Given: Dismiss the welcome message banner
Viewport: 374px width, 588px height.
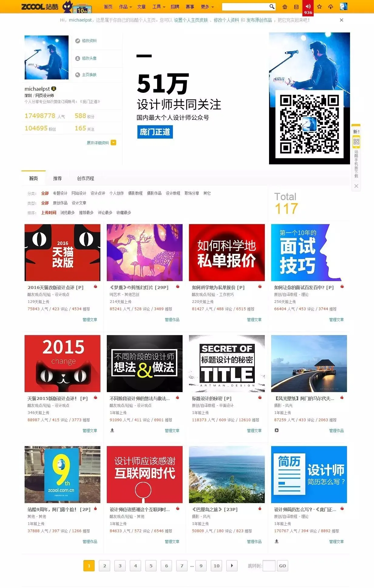Looking at the screenshot, I should 342,20.
